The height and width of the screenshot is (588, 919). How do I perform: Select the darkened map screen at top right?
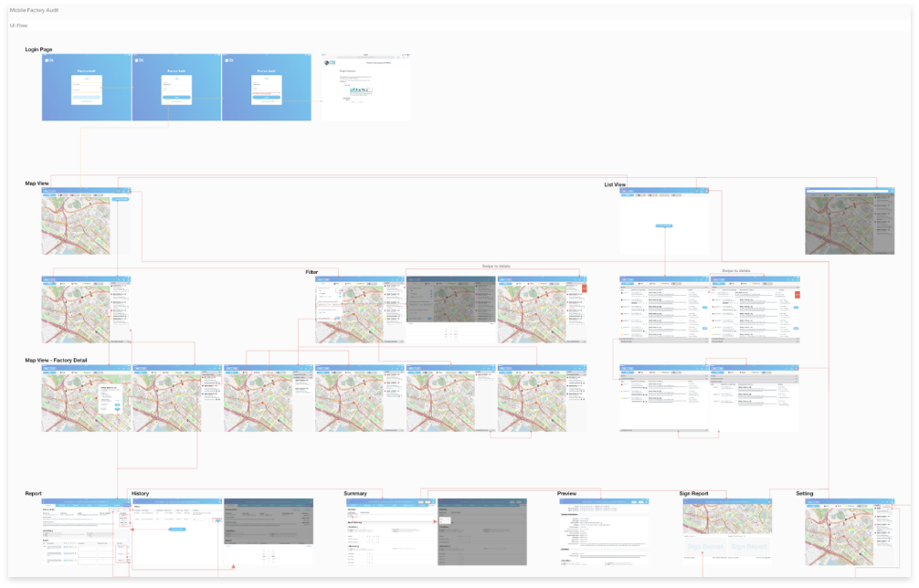pos(850,221)
